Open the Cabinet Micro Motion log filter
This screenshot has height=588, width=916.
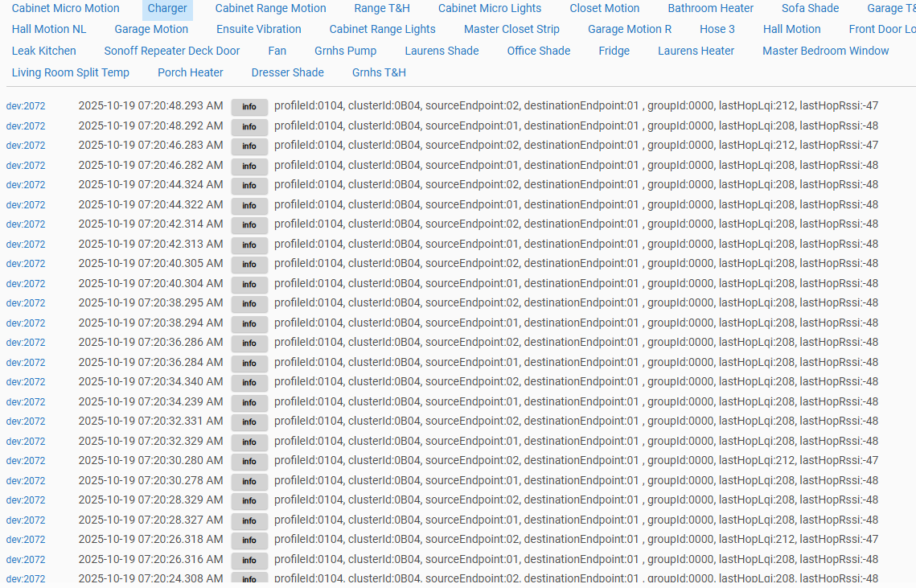[x=65, y=9]
